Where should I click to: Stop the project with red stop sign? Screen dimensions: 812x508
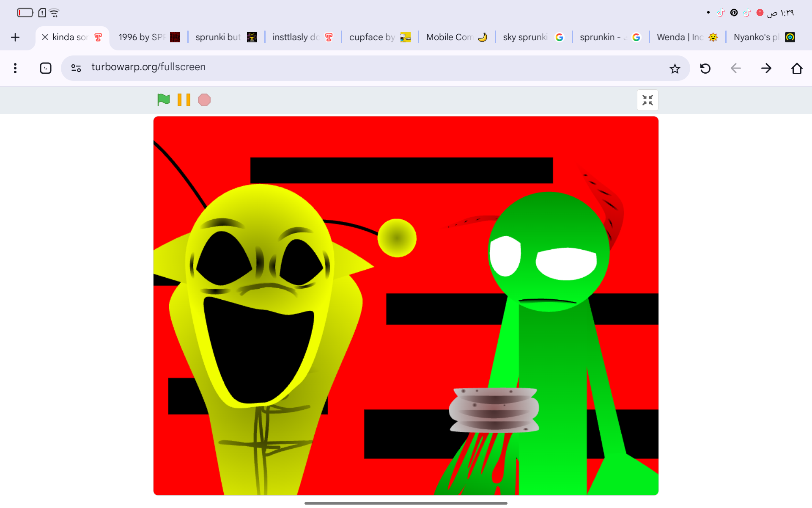(x=204, y=100)
